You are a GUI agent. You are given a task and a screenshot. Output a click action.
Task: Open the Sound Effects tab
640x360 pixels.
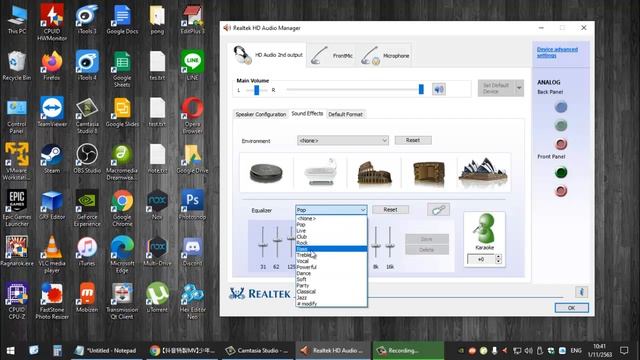click(307, 113)
